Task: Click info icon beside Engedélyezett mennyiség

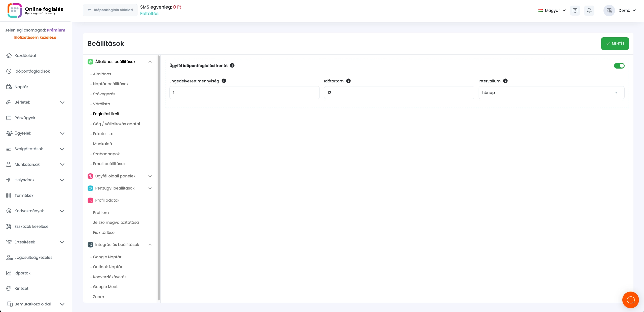Action: pyautogui.click(x=224, y=81)
